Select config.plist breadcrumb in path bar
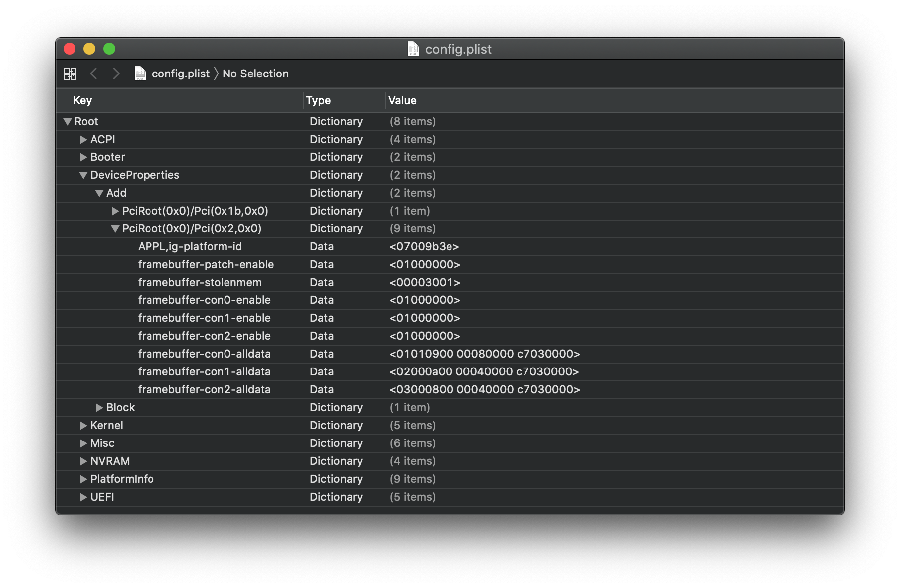The width and height of the screenshot is (900, 588). point(181,73)
